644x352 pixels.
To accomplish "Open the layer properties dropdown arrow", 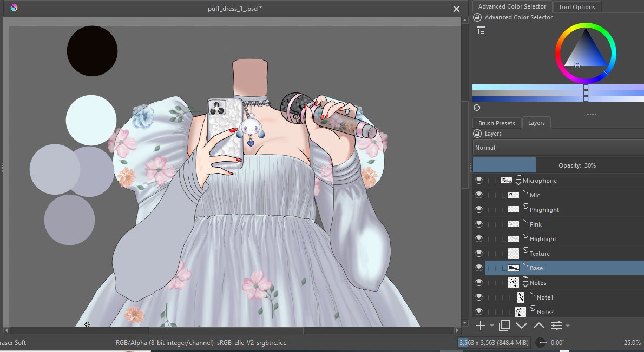I will (x=568, y=326).
